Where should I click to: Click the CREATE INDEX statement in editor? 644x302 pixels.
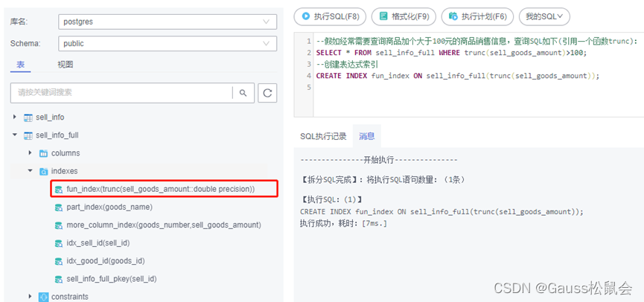pyautogui.click(x=458, y=76)
